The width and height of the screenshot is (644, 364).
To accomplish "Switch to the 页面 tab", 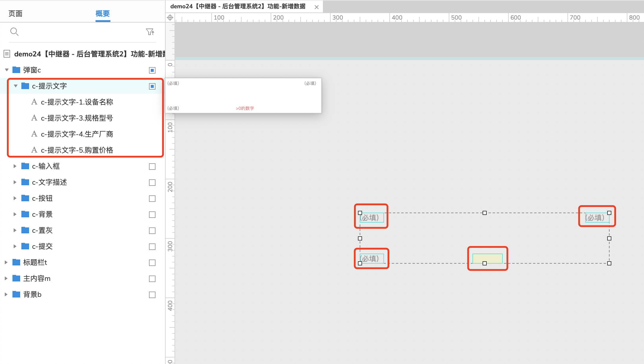I will coord(15,14).
